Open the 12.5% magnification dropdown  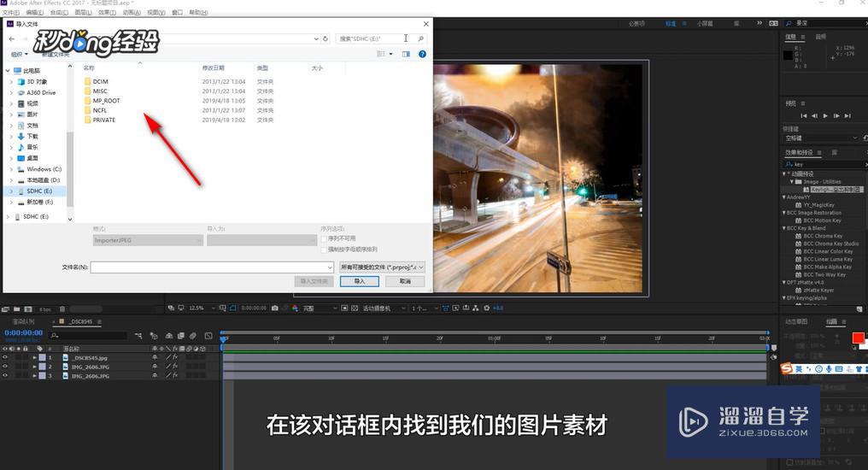[202, 308]
